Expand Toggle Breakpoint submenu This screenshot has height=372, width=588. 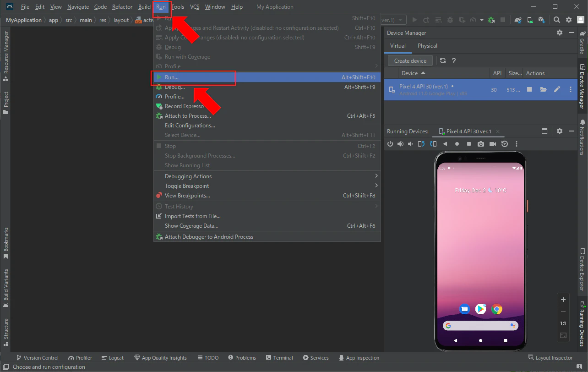(267, 186)
